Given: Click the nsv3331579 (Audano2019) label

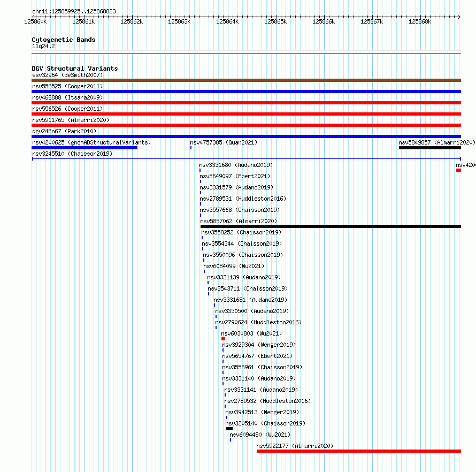Looking at the screenshot, I should click(236, 187).
